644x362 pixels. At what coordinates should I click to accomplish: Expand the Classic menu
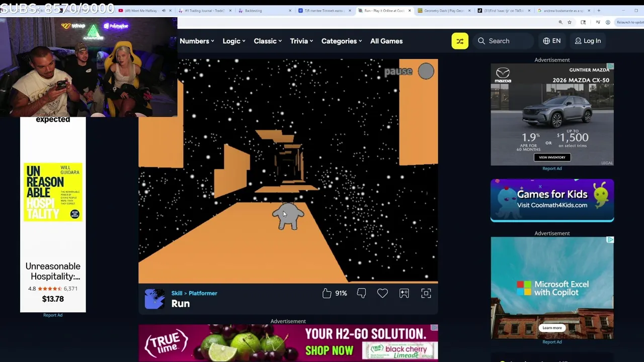pos(268,41)
